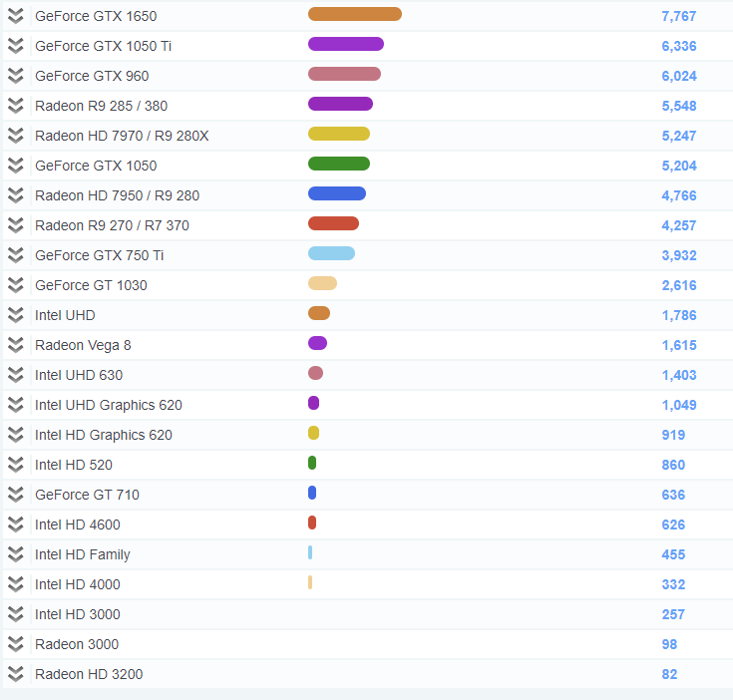Expand the GeForce GTX 1050 Ti row chevron
Screen dimensions: 733x700
(x=15, y=46)
